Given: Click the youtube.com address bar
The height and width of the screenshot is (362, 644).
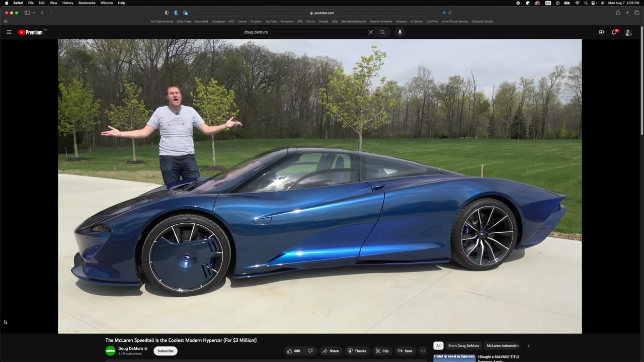Looking at the screenshot, I should click(322, 13).
